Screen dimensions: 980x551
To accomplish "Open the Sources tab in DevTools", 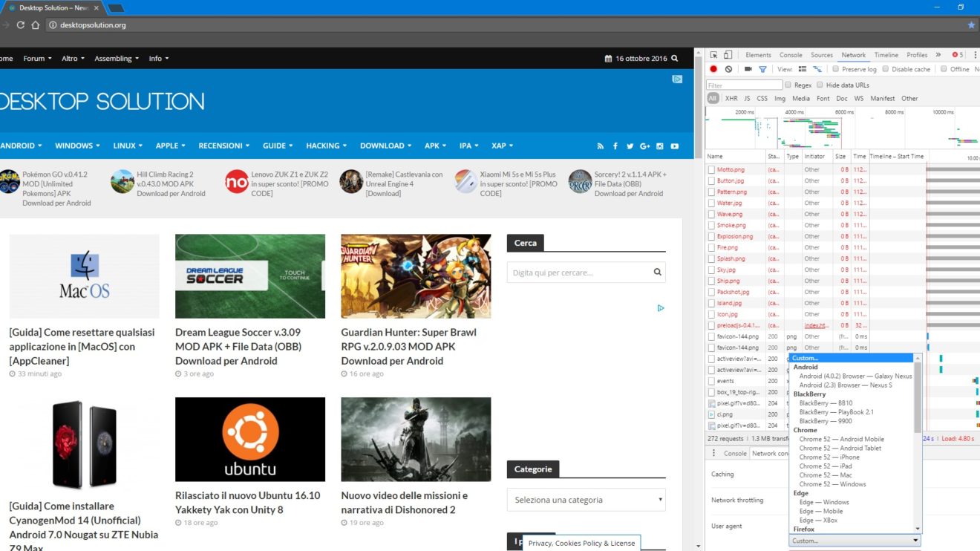I will click(821, 55).
